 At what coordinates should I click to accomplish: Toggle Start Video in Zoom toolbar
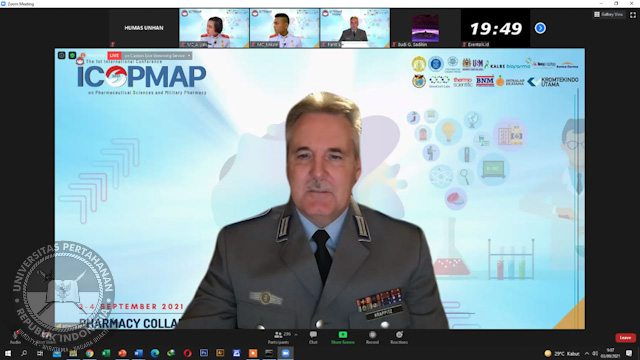click(x=46, y=338)
